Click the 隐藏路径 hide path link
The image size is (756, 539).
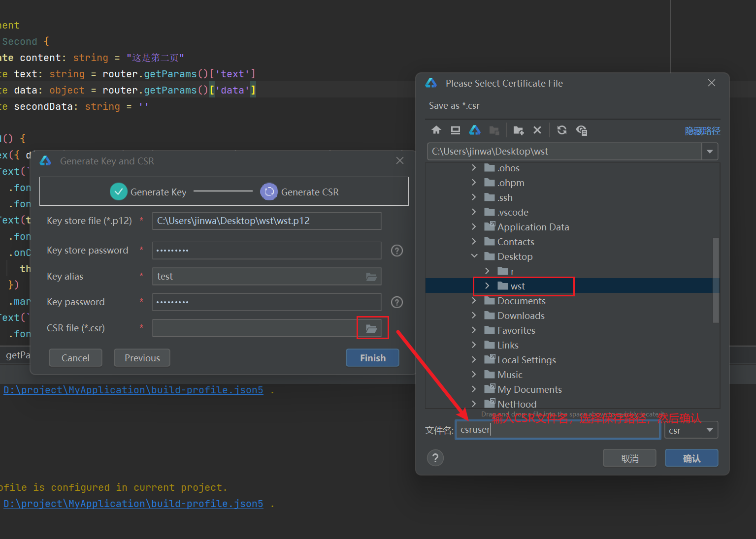(702, 131)
